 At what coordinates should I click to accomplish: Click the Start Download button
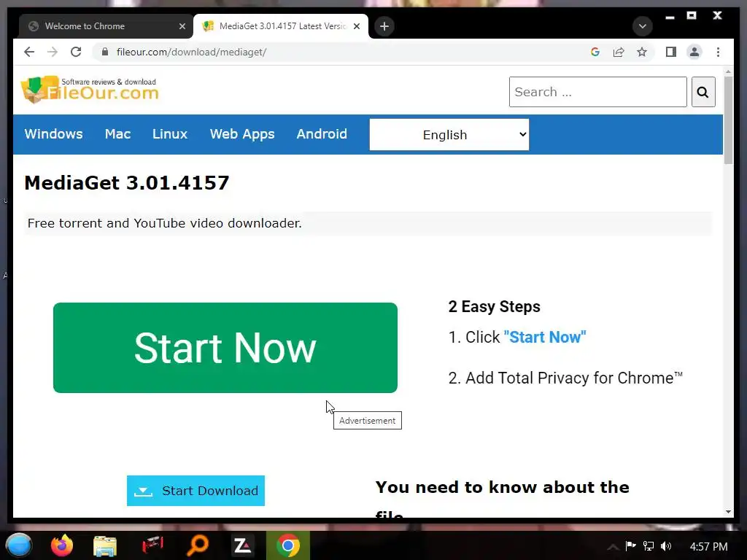coord(196,491)
